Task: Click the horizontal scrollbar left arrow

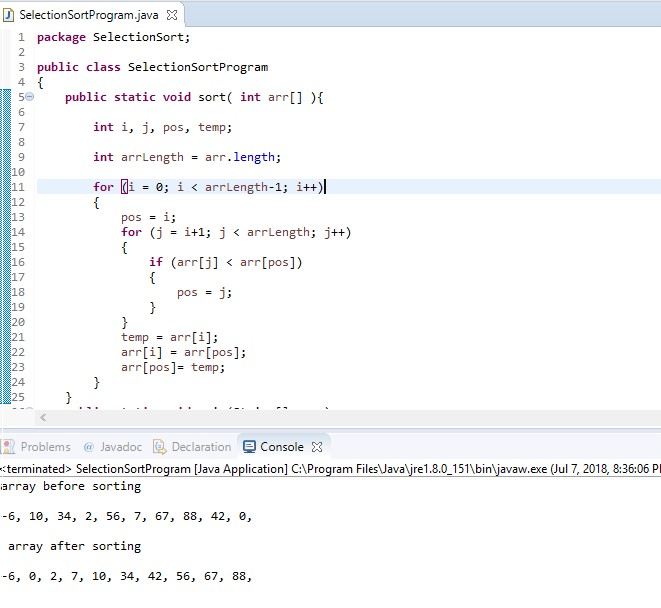Action: (x=43, y=417)
